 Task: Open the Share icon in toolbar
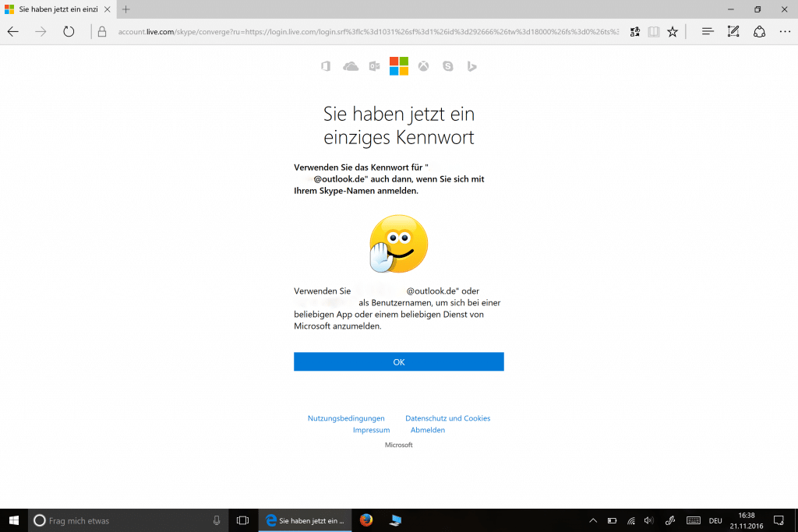pos(759,31)
